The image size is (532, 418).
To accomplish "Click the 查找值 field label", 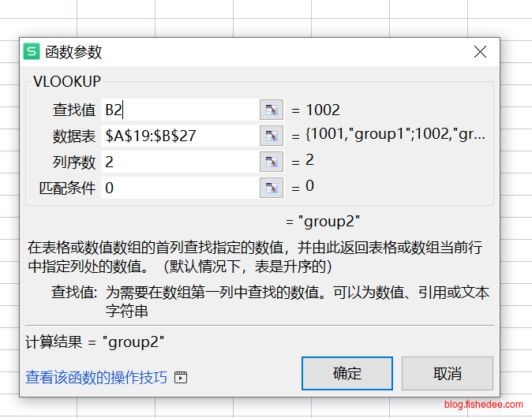I will [x=74, y=110].
